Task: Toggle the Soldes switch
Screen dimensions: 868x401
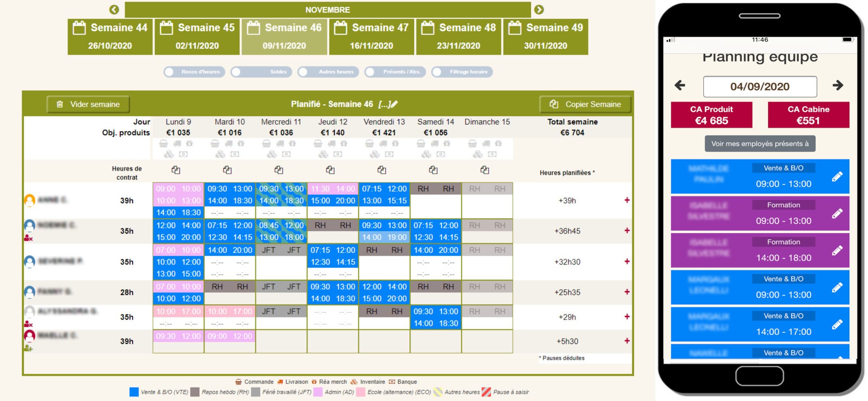Action: click(261, 72)
